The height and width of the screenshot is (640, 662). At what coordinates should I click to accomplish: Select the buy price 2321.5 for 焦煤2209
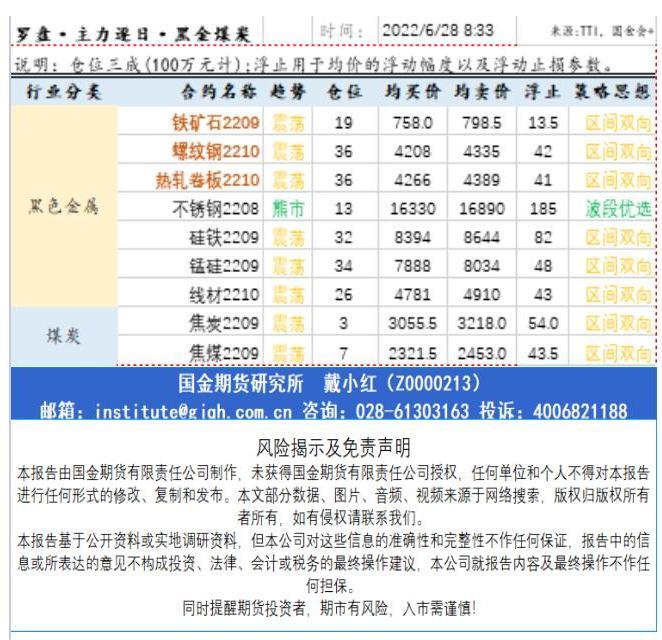click(412, 353)
